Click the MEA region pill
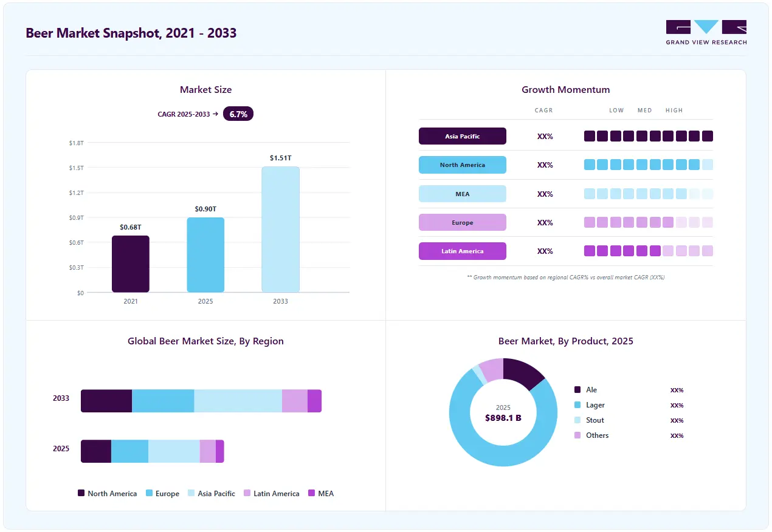This screenshot has width=772, height=532. coord(463,194)
